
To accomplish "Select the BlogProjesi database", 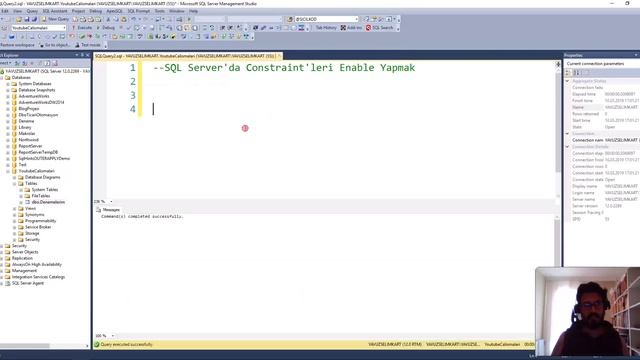I will coord(29,109).
